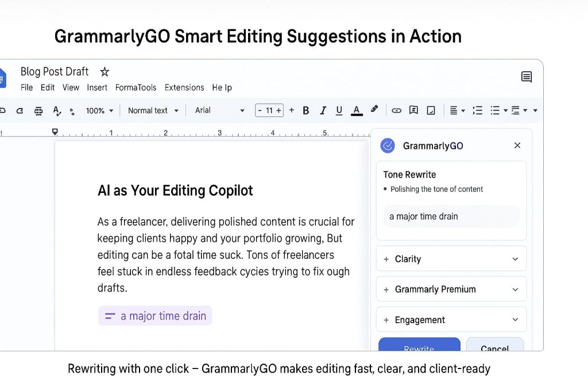Print the document with printer icon

(38, 111)
